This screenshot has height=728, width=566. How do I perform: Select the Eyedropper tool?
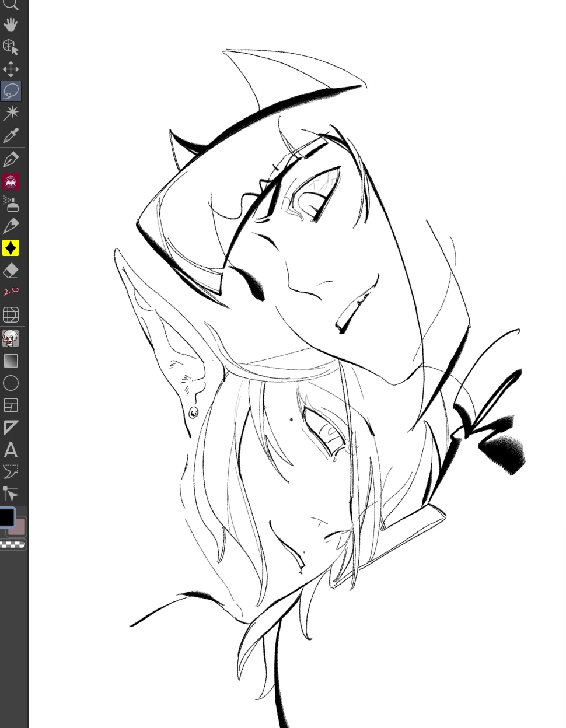click(x=11, y=136)
